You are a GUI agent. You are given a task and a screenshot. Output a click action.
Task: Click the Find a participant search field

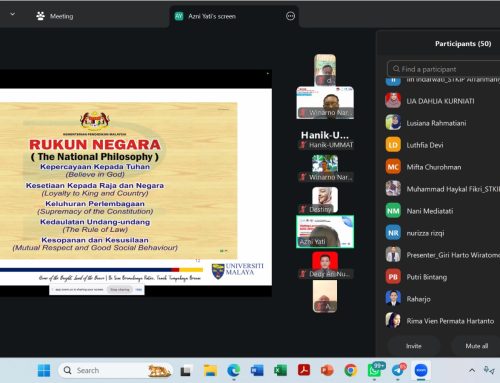pos(443,69)
